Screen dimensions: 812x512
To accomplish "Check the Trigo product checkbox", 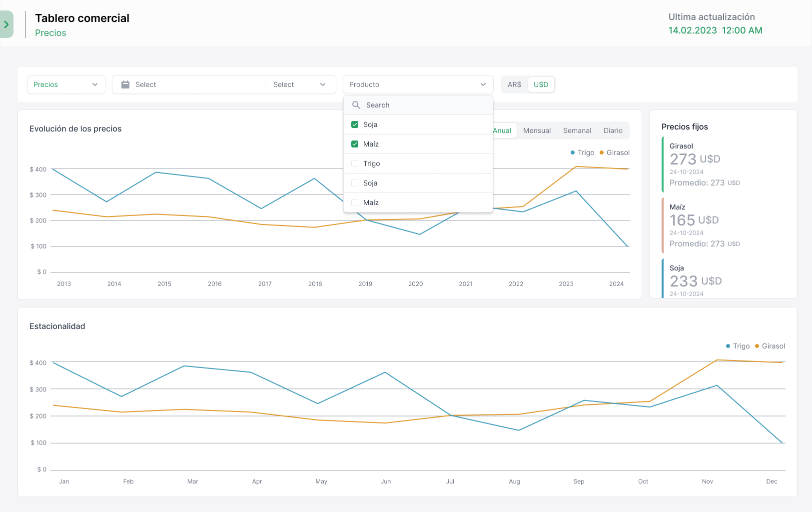I will point(355,163).
